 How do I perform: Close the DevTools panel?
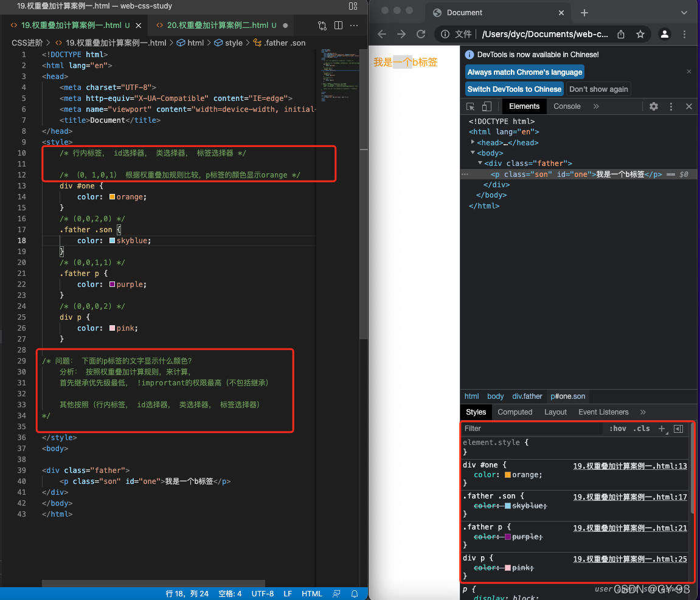tap(689, 106)
